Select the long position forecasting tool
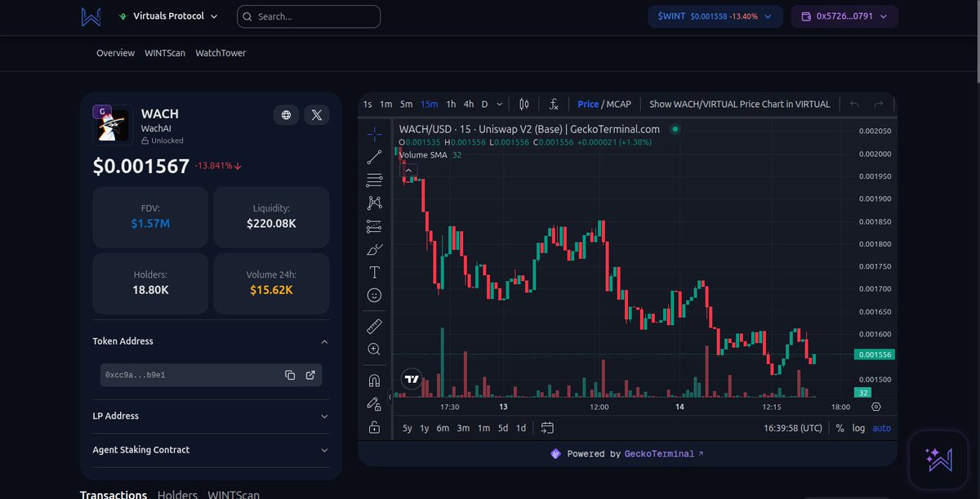 tap(374, 226)
